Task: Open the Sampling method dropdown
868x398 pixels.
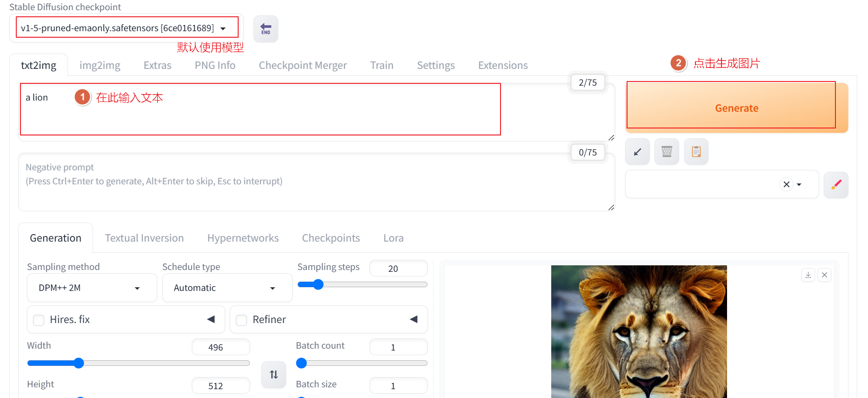Action: tap(92, 288)
